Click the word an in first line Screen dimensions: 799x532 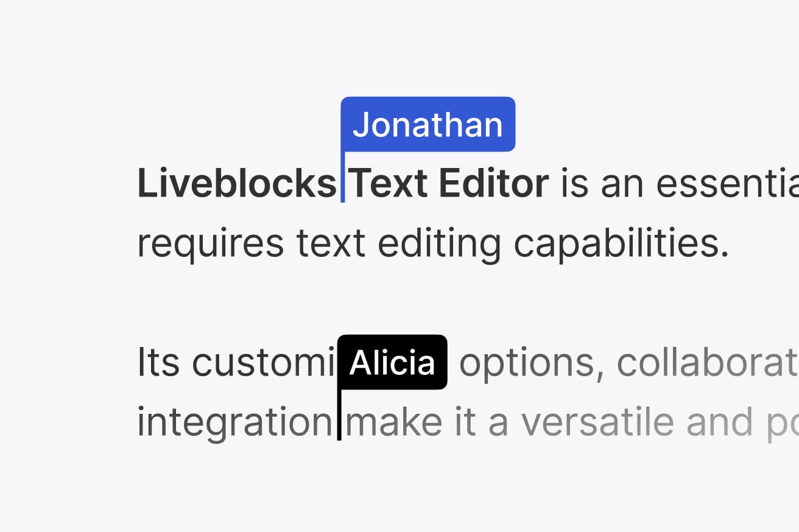[622, 184]
